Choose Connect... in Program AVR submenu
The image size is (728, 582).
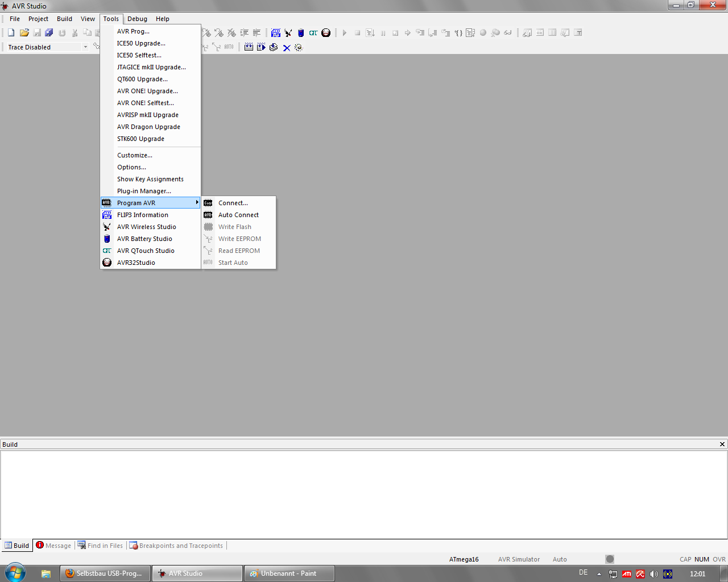click(239, 203)
